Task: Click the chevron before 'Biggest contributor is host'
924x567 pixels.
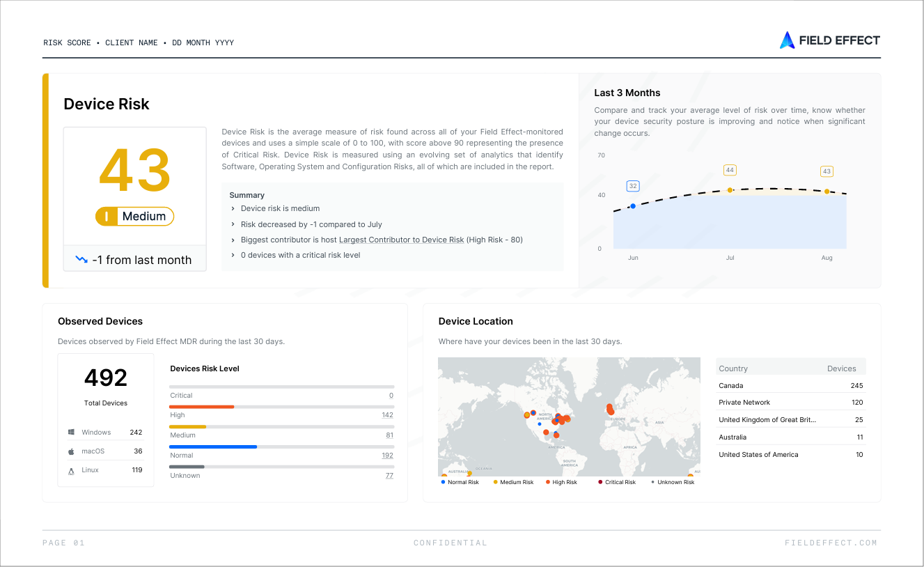Action: click(233, 240)
